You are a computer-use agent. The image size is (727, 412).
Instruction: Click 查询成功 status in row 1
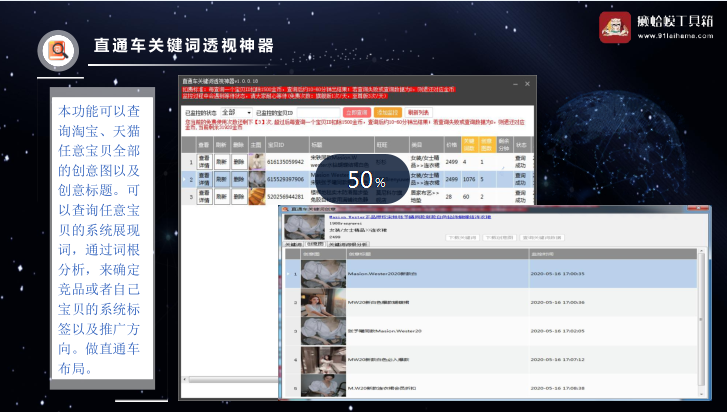click(x=521, y=162)
